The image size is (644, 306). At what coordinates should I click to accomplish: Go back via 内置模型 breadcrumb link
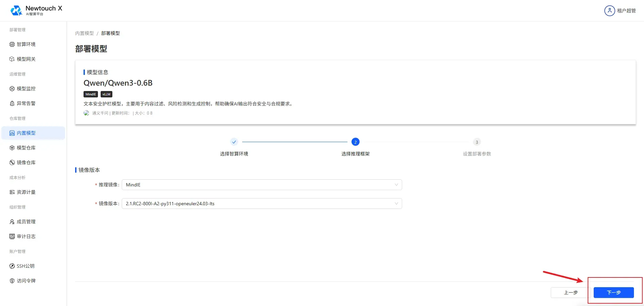pyautogui.click(x=85, y=33)
